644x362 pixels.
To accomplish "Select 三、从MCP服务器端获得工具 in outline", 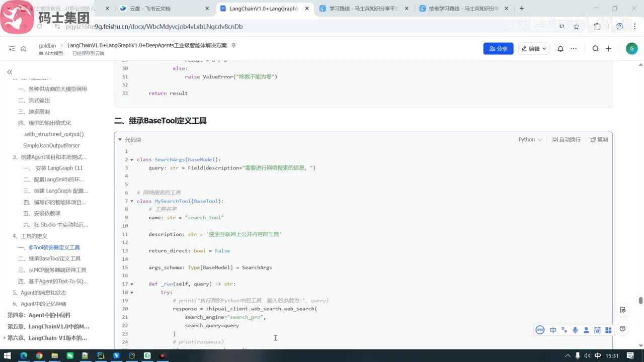I will click(x=52, y=270).
